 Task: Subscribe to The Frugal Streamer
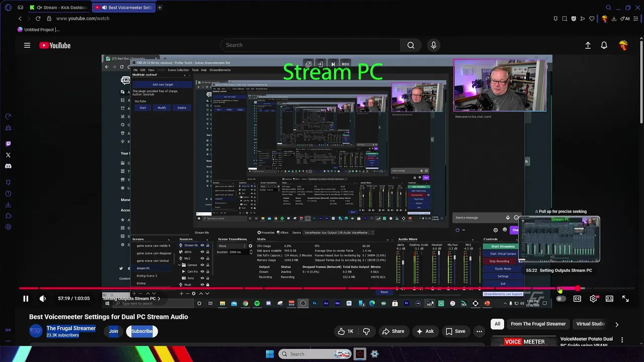click(x=142, y=331)
